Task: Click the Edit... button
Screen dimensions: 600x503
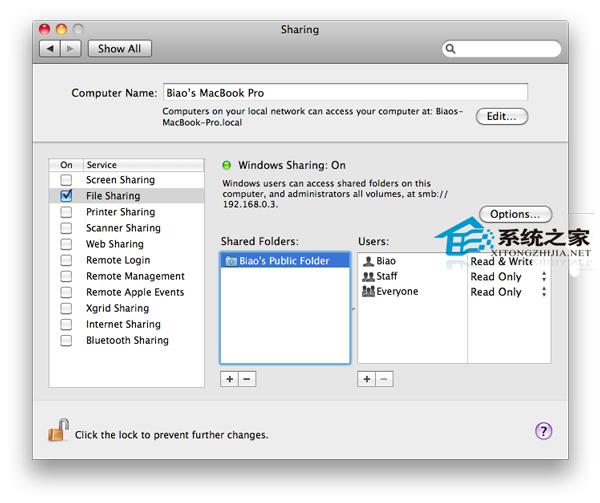Action: click(x=502, y=116)
